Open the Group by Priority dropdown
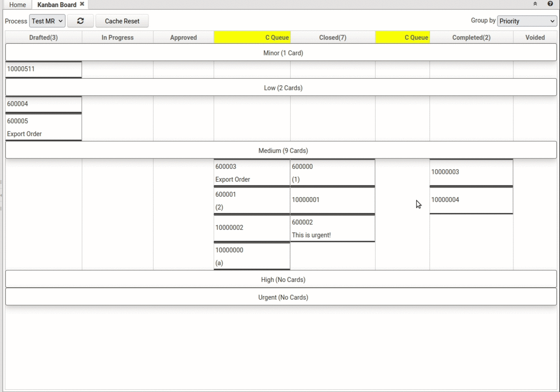The width and height of the screenshot is (560, 392). pos(526,21)
